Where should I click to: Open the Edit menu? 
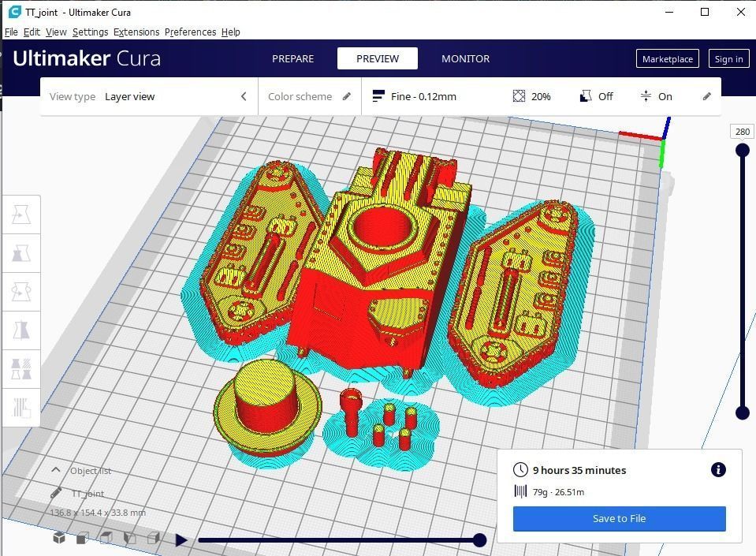(32, 32)
